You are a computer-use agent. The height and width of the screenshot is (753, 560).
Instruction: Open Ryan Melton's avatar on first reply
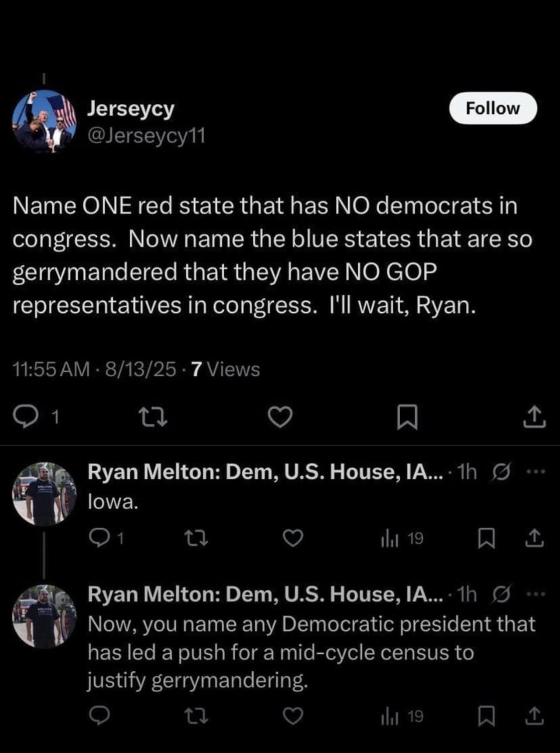[44, 494]
